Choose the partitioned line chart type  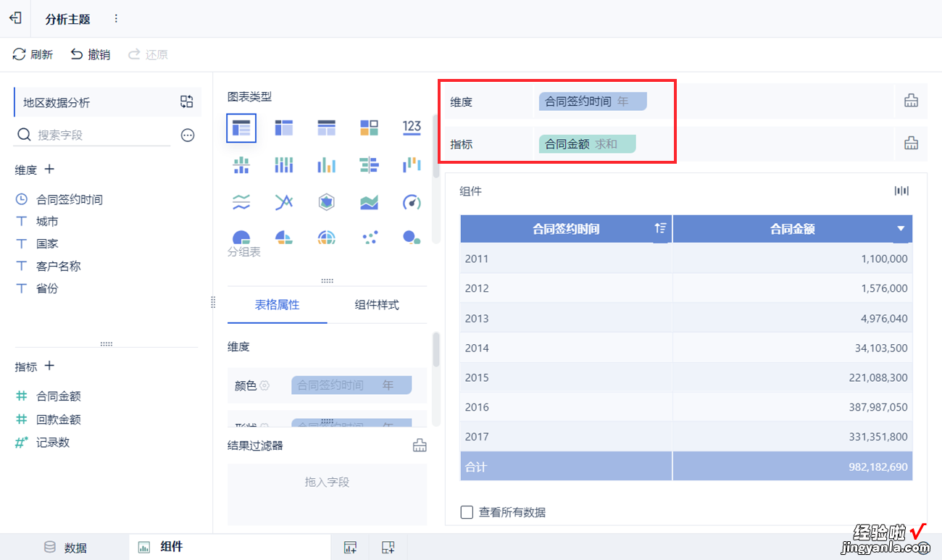point(241,202)
